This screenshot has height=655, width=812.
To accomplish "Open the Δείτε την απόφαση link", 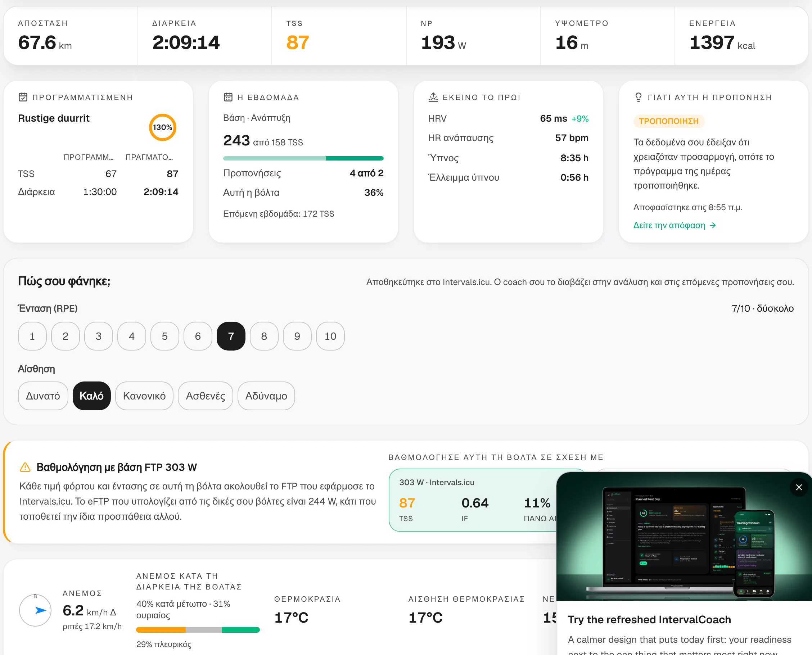I will [675, 225].
